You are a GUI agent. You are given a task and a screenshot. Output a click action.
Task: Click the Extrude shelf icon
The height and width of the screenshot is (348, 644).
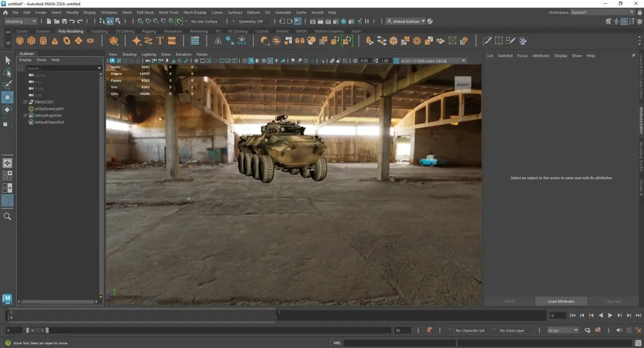pos(370,41)
